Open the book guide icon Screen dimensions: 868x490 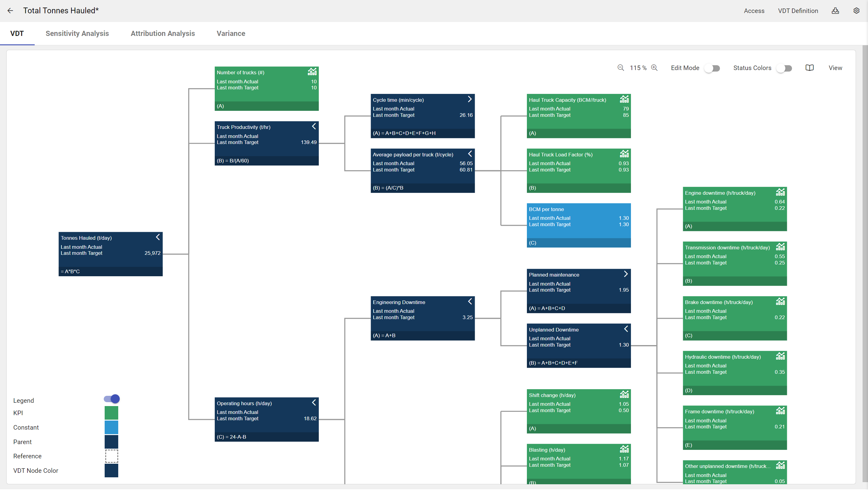[x=809, y=68]
